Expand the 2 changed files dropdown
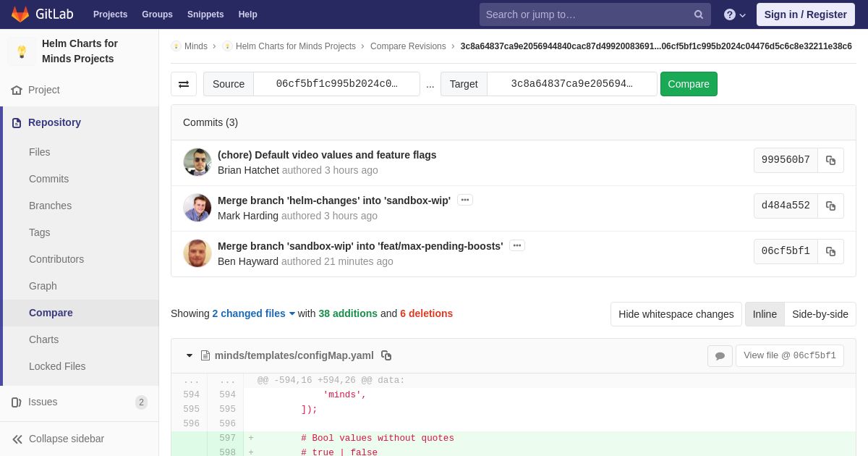Image resolution: width=868 pixels, height=456 pixels. click(254, 313)
